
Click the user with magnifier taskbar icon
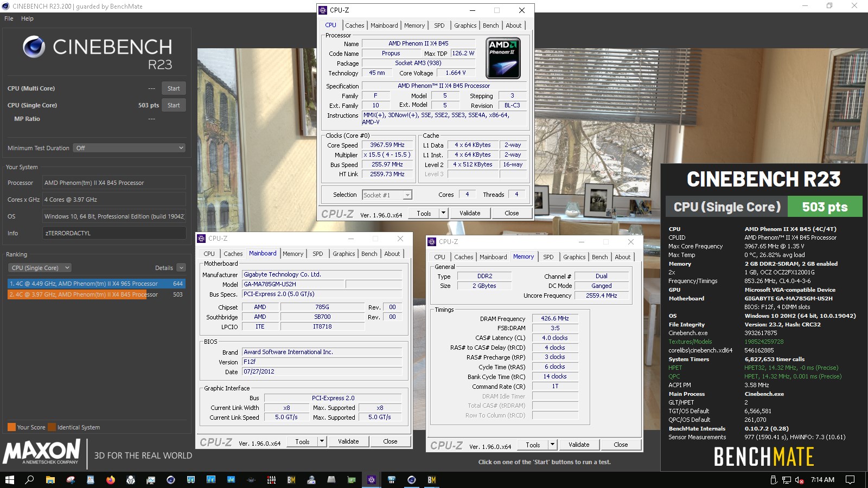311,480
